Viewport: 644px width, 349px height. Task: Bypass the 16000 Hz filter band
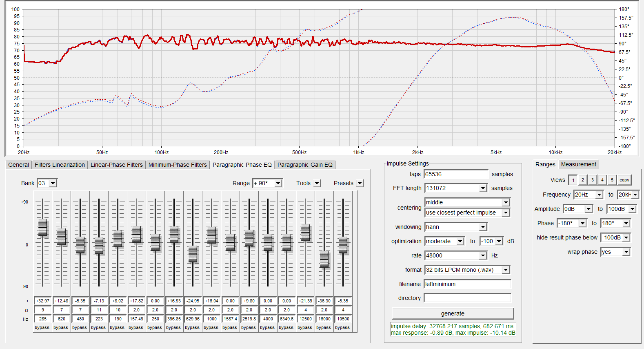324,327
